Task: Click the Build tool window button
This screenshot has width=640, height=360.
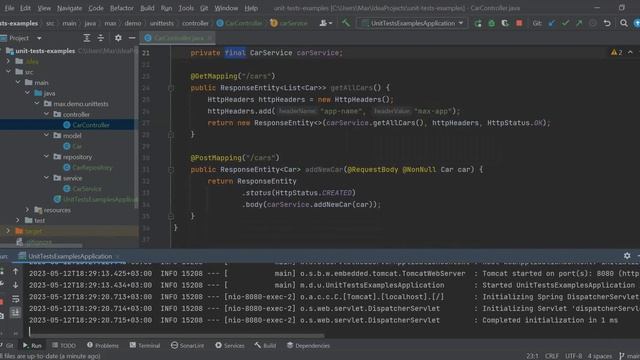Action: tap(265, 346)
